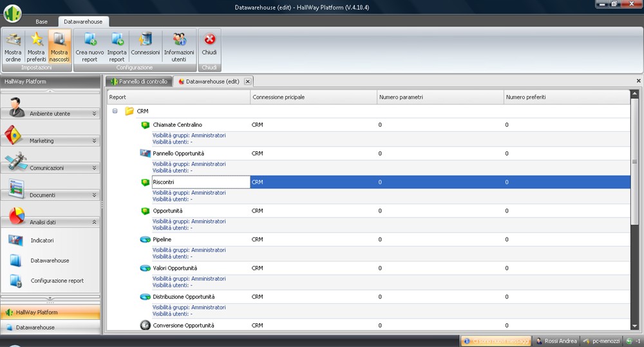Select the HallWay Platform bottom navigation button
Image resolution: width=644 pixels, height=347 pixels.
[x=50, y=312]
